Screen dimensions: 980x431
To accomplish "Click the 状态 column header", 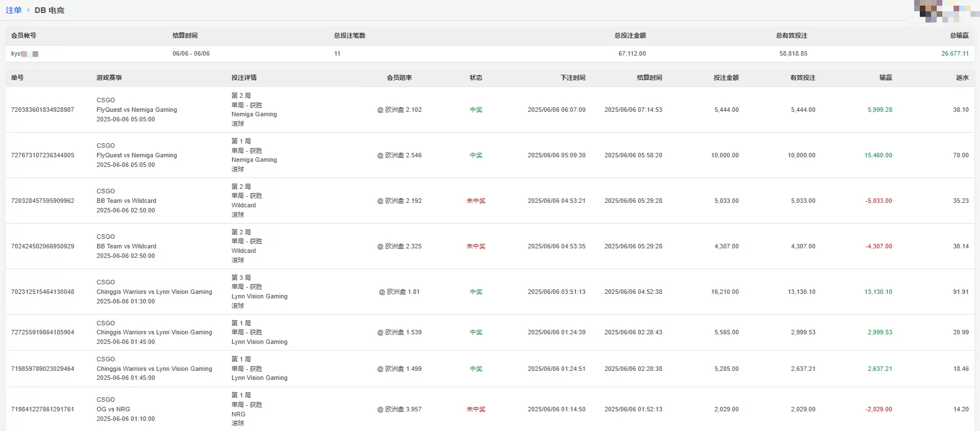I will tap(476, 78).
